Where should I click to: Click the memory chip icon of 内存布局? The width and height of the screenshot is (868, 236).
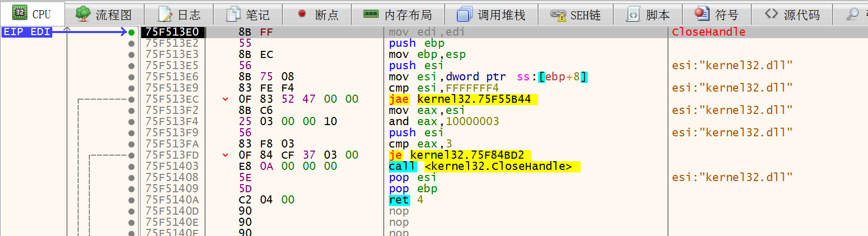coord(371,14)
